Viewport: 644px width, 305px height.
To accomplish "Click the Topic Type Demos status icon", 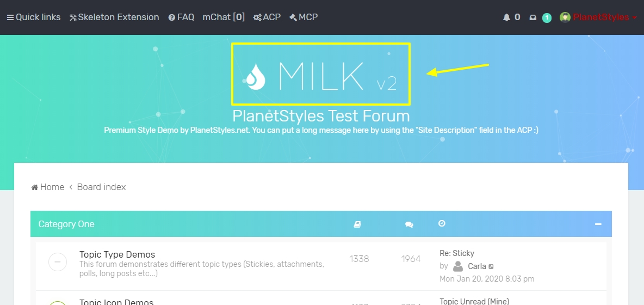I will (58, 263).
